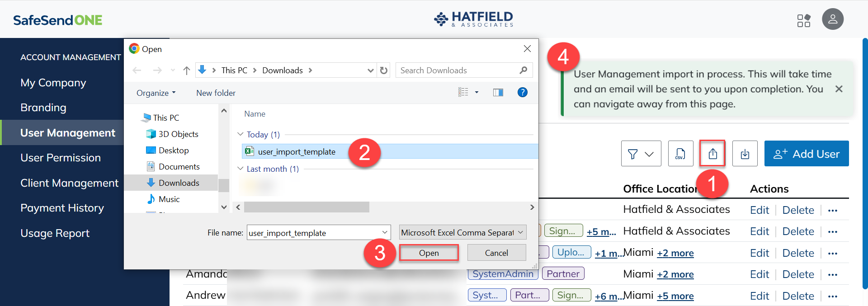Refresh the Downloads folder listing
The image size is (868, 306).
(x=384, y=71)
